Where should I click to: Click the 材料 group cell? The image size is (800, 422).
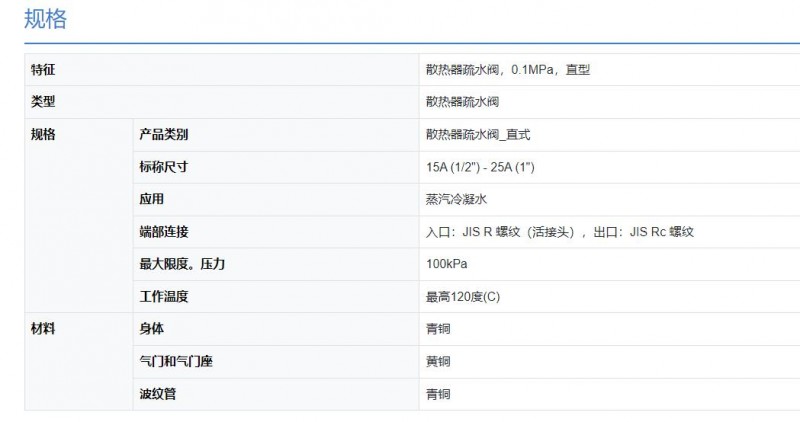[x=79, y=361]
